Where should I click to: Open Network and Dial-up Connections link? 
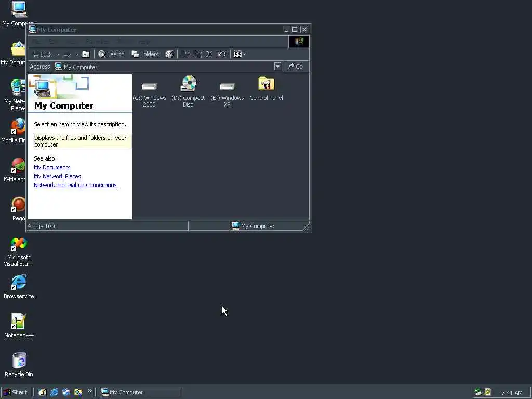[x=75, y=185]
